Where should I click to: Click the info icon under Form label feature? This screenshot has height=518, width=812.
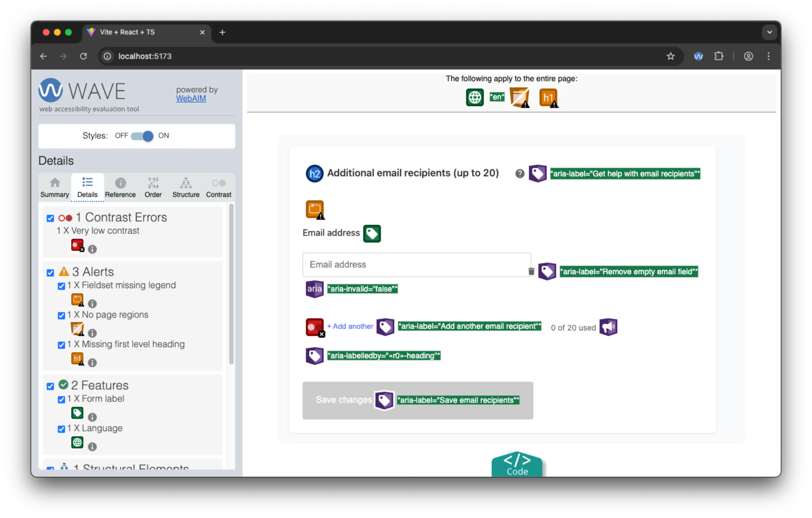pyautogui.click(x=92, y=417)
